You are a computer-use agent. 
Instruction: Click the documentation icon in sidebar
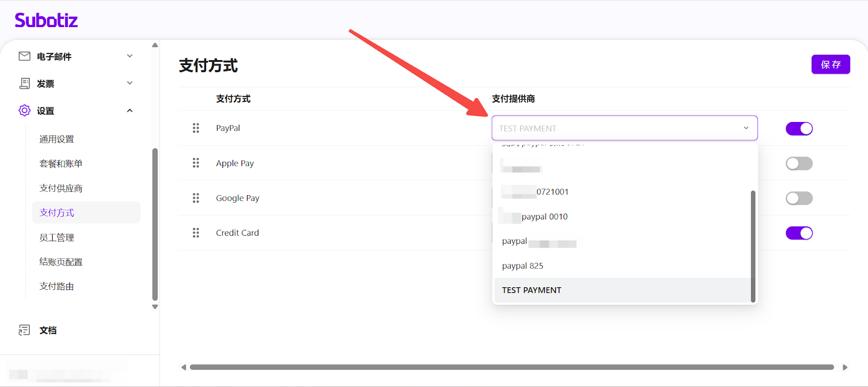pyautogui.click(x=24, y=330)
